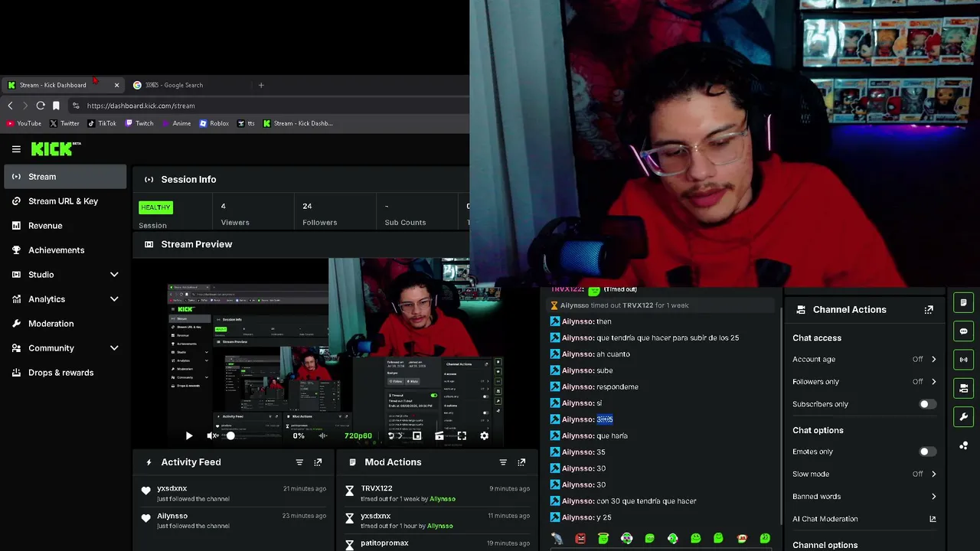Open the Roblox bookmark
Screen dimensions: 980x551
214,123
